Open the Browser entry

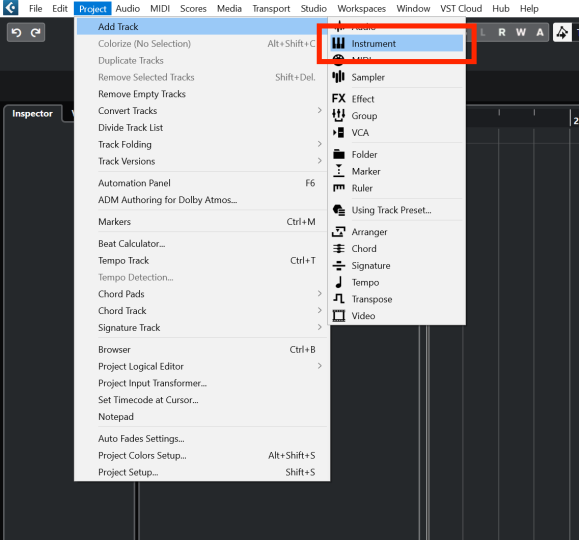tap(202, 349)
